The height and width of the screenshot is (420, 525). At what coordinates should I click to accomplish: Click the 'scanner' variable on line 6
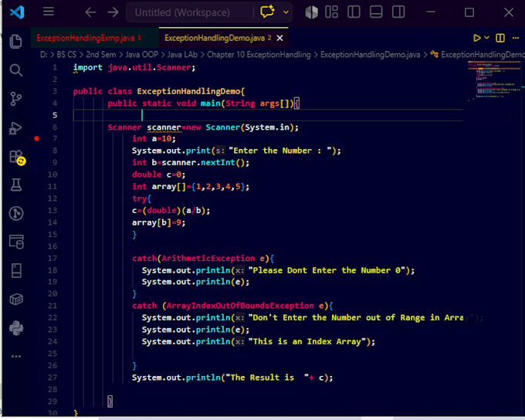(x=164, y=127)
